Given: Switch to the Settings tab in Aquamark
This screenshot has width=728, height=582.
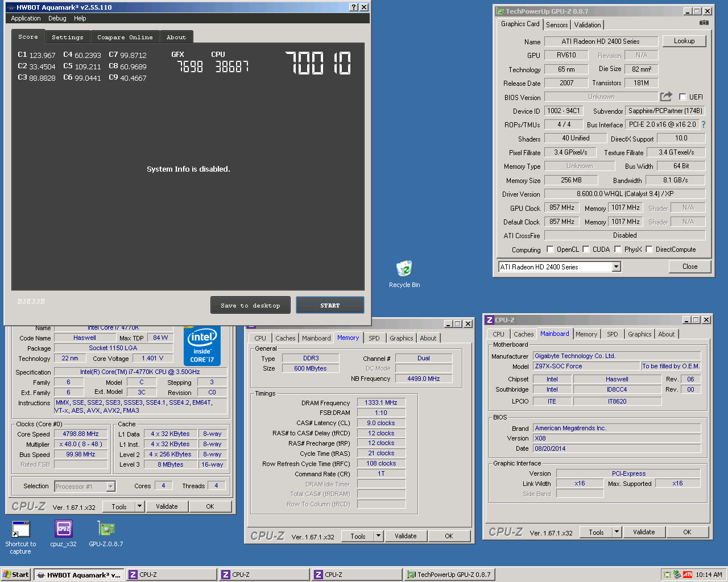Looking at the screenshot, I should click(x=68, y=37).
